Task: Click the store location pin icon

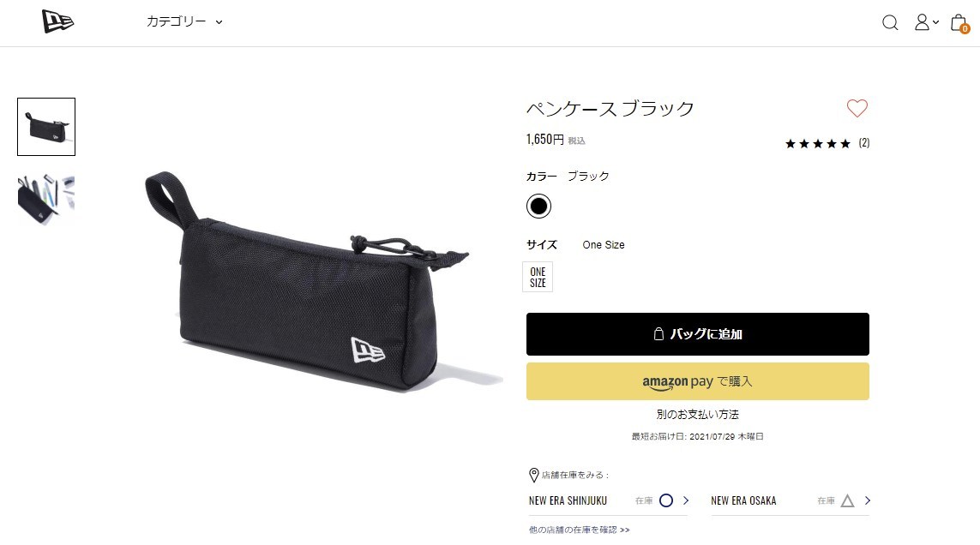Action: (534, 475)
